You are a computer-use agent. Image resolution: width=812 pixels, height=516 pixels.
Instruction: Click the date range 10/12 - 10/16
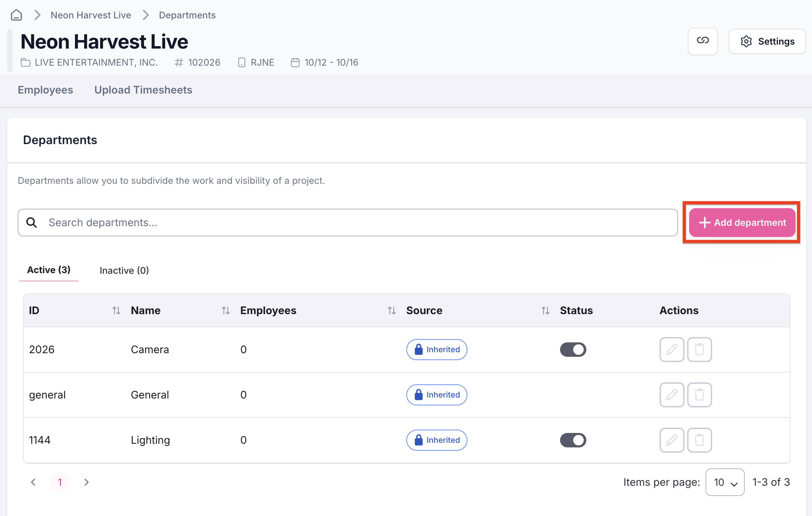point(331,62)
